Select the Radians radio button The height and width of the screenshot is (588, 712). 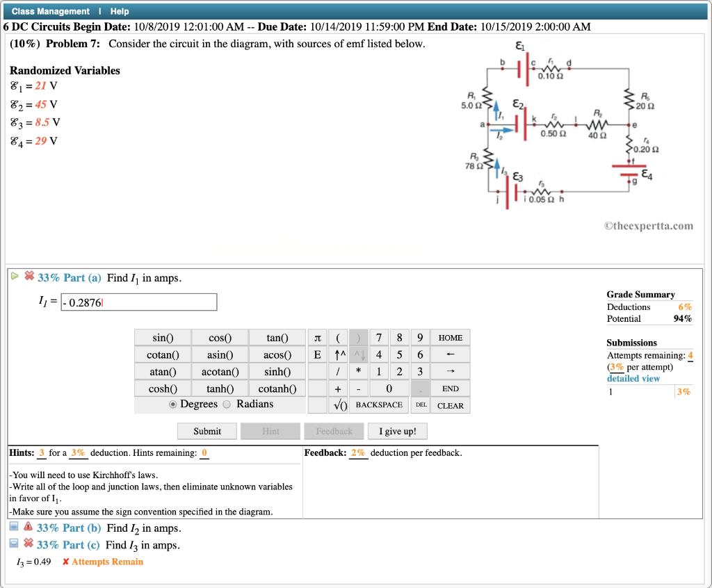pyautogui.click(x=228, y=404)
